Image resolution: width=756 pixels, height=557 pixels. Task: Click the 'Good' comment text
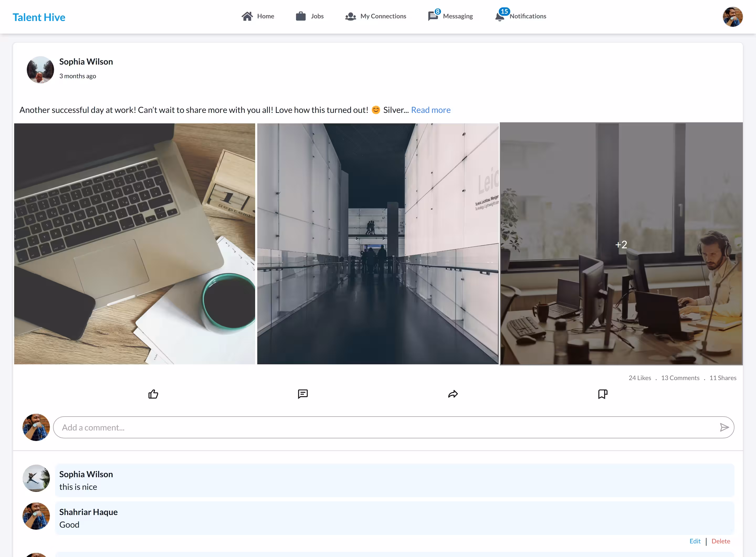pyautogui.click(x=70, y=525)
